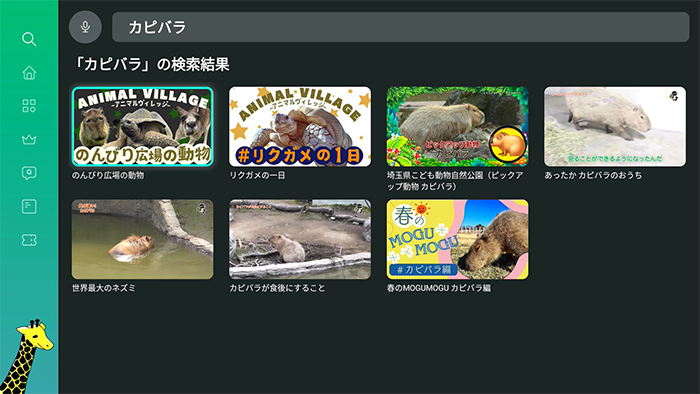Open the 埼玉県こども動物自然公園 capybara thumbnail

tap(458, 127)
